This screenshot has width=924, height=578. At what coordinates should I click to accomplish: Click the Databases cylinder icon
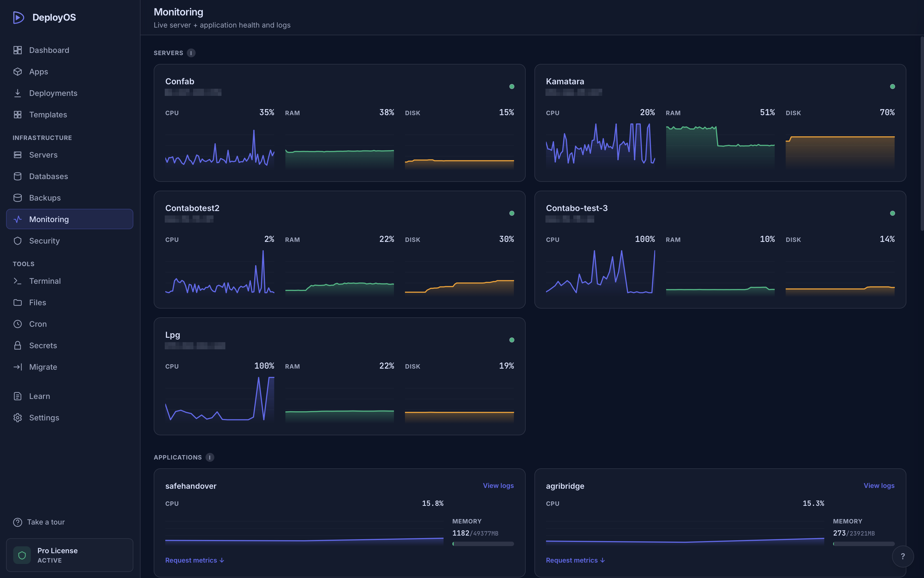(18, 176)
